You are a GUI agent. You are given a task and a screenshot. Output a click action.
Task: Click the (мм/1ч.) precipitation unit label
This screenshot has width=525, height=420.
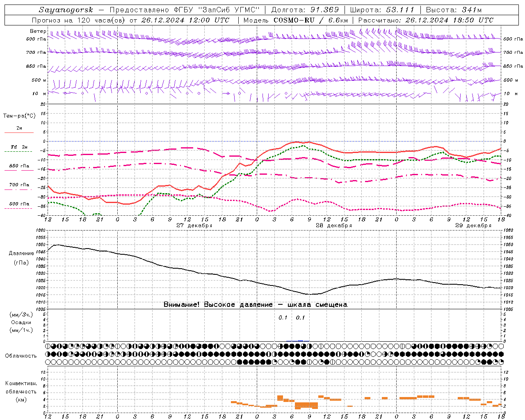21,330
